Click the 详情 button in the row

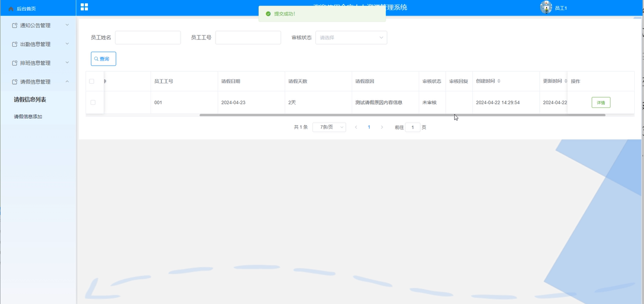click(x=601, y=102)
